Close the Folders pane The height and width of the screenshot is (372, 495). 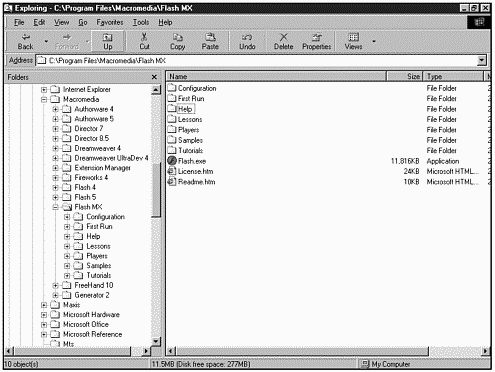tap(154, 77)
